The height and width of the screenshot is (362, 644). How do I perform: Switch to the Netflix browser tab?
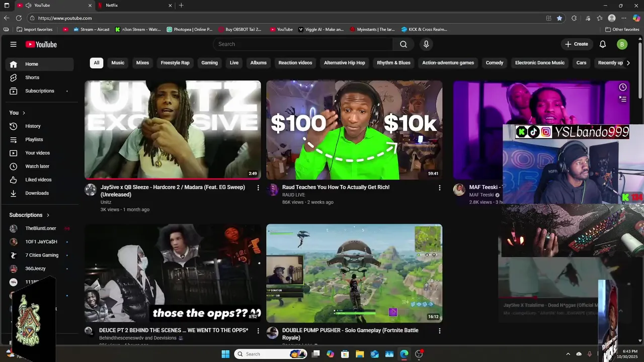point(135,6)
